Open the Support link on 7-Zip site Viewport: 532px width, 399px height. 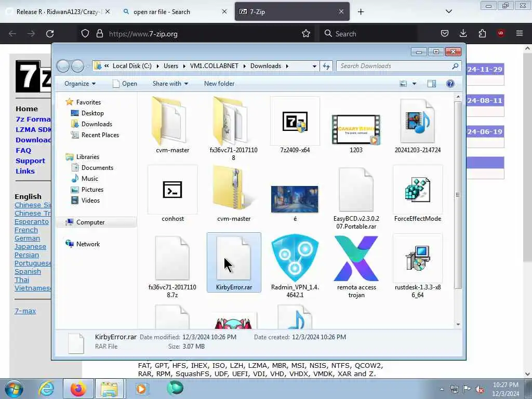tap(30, 161)
